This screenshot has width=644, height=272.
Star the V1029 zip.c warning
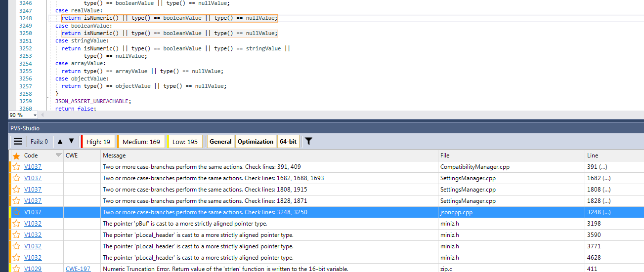click(16, 269)
